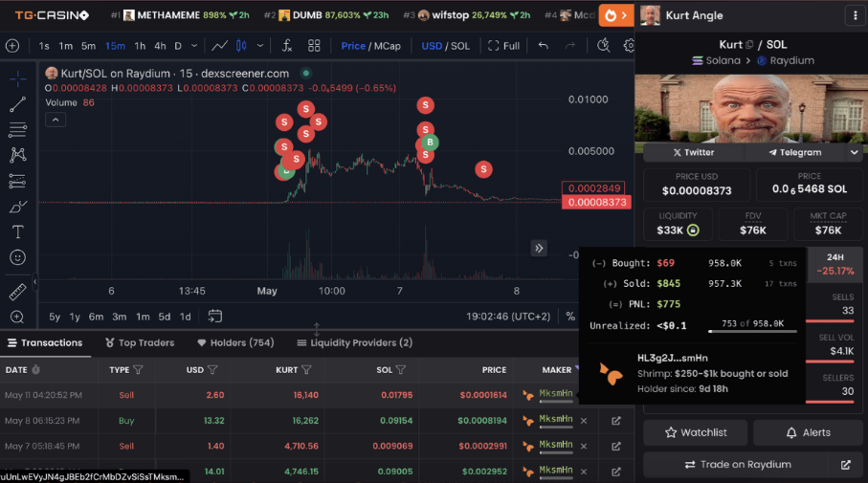Select the trend line drawing tool
The height and width of the screenshot is (483, 868).
[18, 104]
